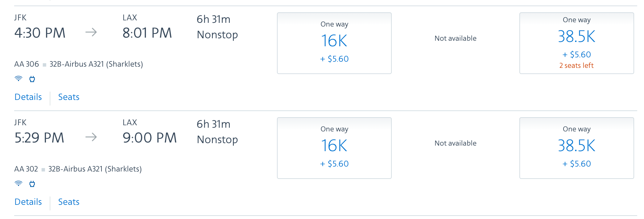Image resolution: width=644 pixels, height=219 pixels.
Task: Open Details for flight AA 306
Action: coord(28,97)
